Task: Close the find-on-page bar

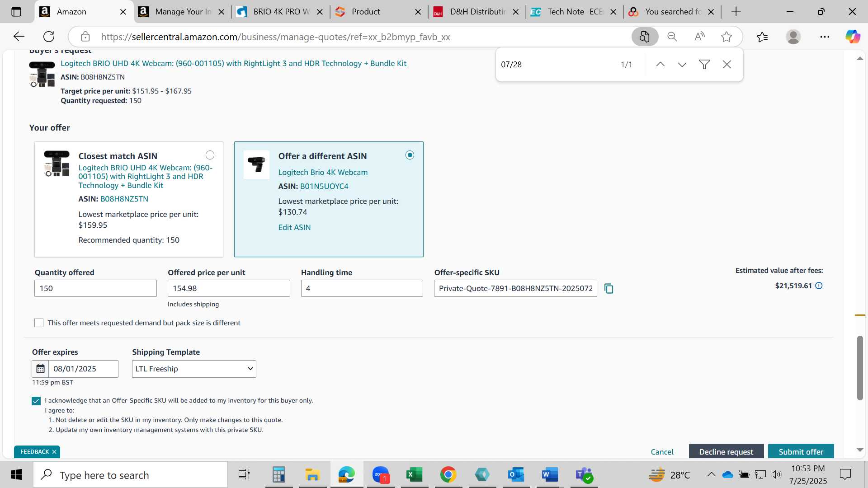Action: point(727,65)
